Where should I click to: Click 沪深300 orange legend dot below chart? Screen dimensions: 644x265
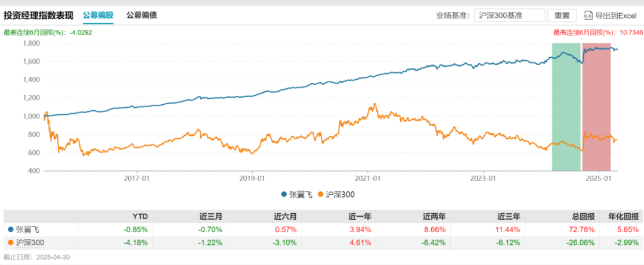[x=321, y=194]
